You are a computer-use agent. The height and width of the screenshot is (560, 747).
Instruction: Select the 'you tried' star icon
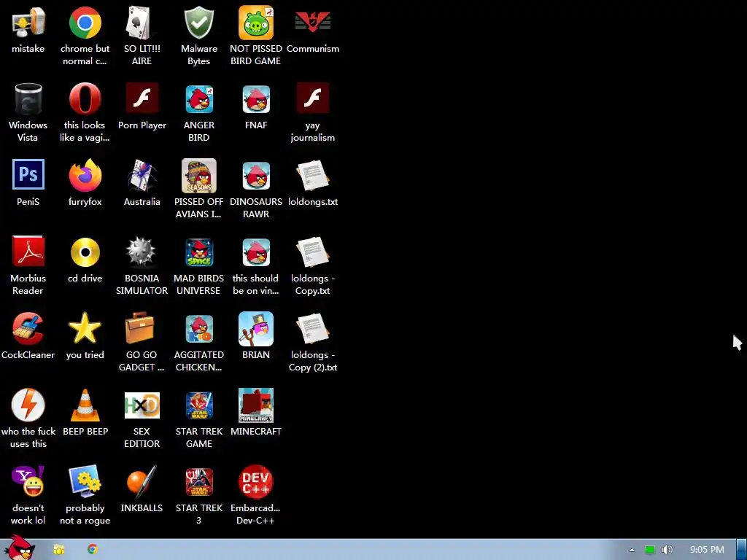(x=85, y=328)
